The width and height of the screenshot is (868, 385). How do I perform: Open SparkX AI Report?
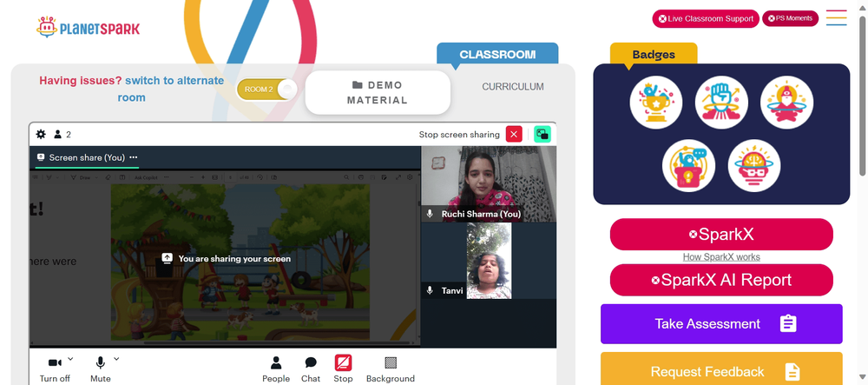721,280
